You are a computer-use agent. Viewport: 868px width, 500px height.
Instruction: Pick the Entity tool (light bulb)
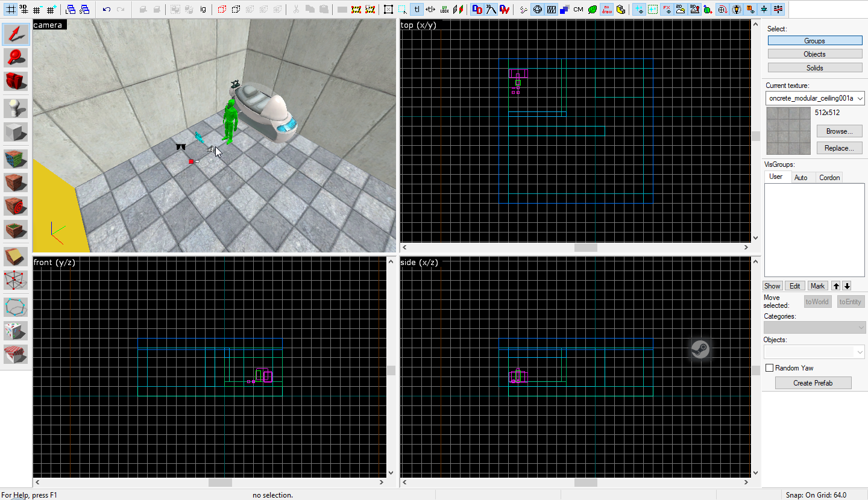(16, 109)
